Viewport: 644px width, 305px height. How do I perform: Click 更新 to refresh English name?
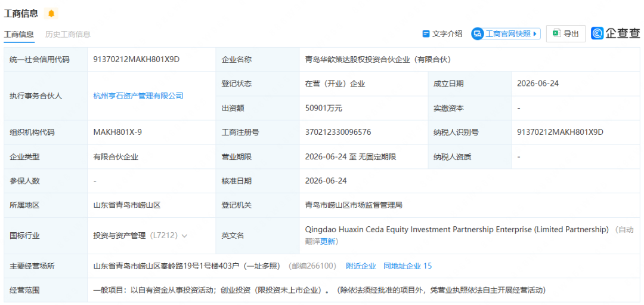(x=327, y=242)
